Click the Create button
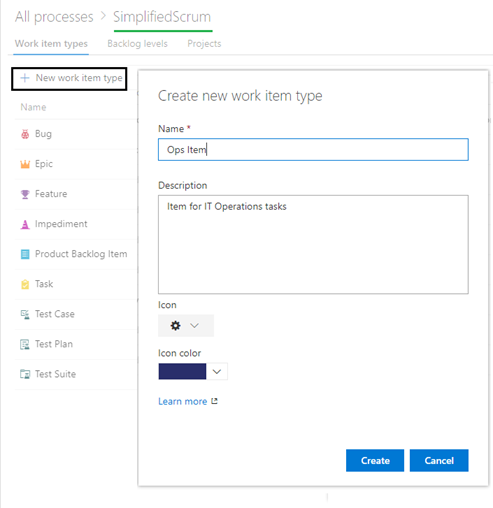493x508 pixels. pos(375,460)
